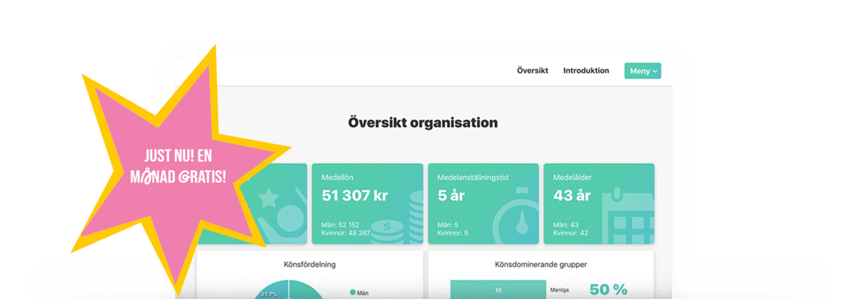Toggle the Män legend entry in pie chart

[x=359, y=293]
